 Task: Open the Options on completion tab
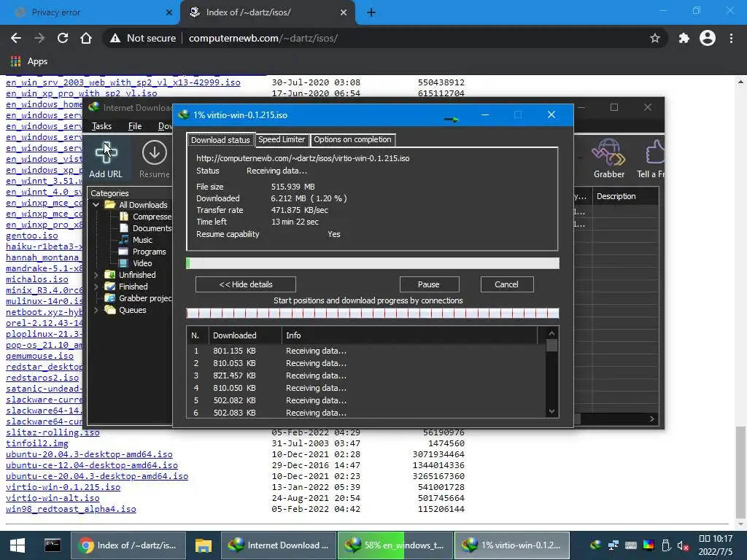[x=352, y=139]
